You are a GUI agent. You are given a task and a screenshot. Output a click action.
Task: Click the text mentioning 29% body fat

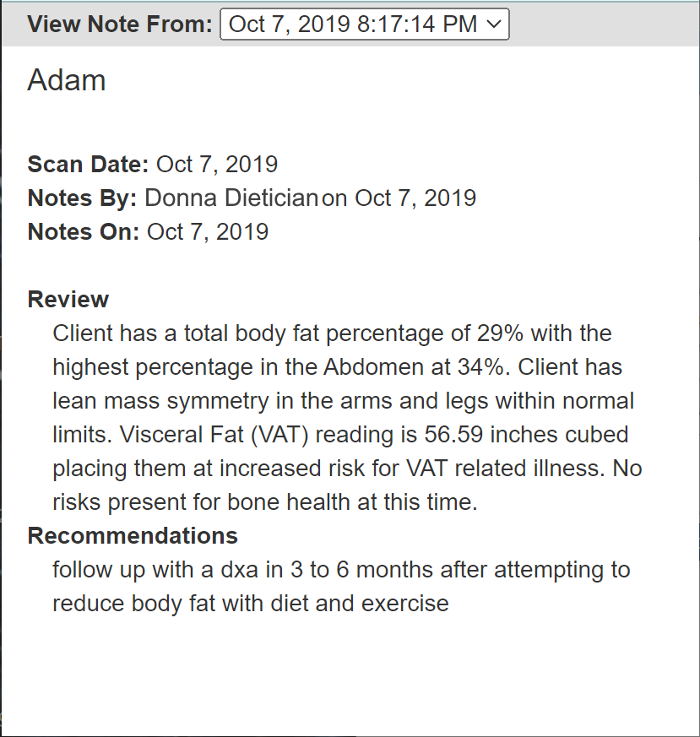pyautogui.click(x=333, y=333)
